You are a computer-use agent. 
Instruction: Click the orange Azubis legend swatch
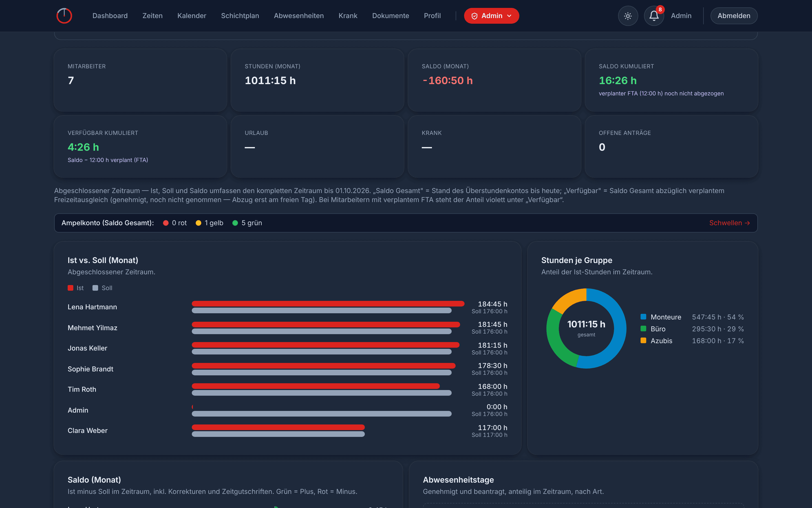pos(643,340)
